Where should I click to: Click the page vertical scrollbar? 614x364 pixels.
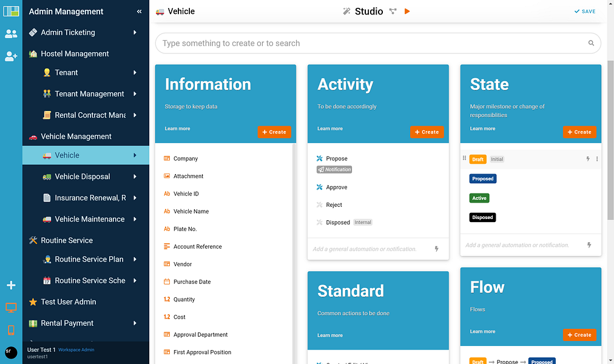pyautogui.click(x=610, y=140)
